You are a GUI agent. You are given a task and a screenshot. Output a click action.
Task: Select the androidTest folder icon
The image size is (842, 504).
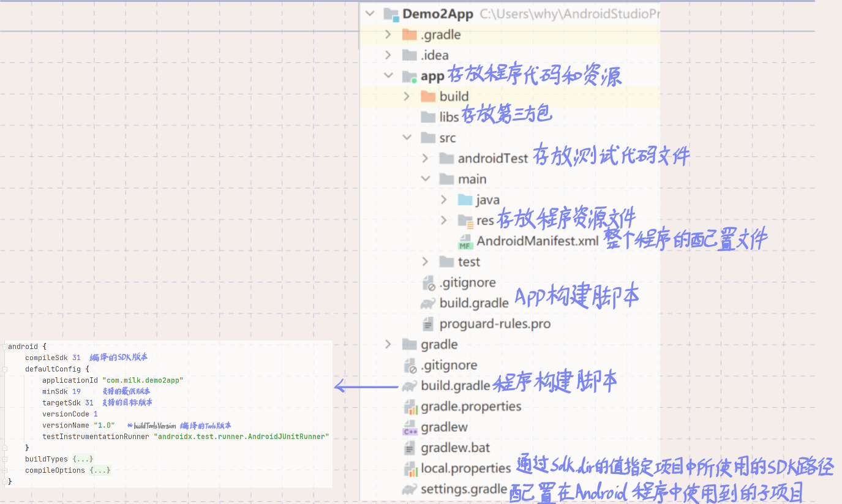coord(446,159)
